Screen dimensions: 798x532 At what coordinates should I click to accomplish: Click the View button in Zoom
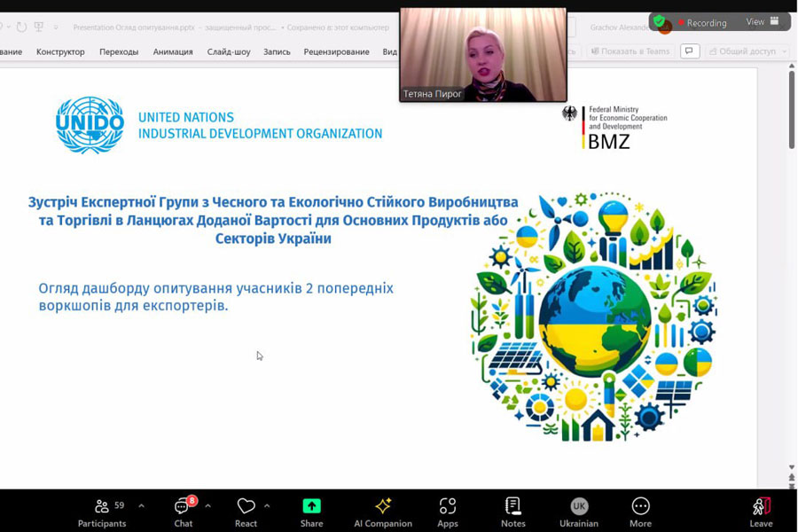pos(763,21)
